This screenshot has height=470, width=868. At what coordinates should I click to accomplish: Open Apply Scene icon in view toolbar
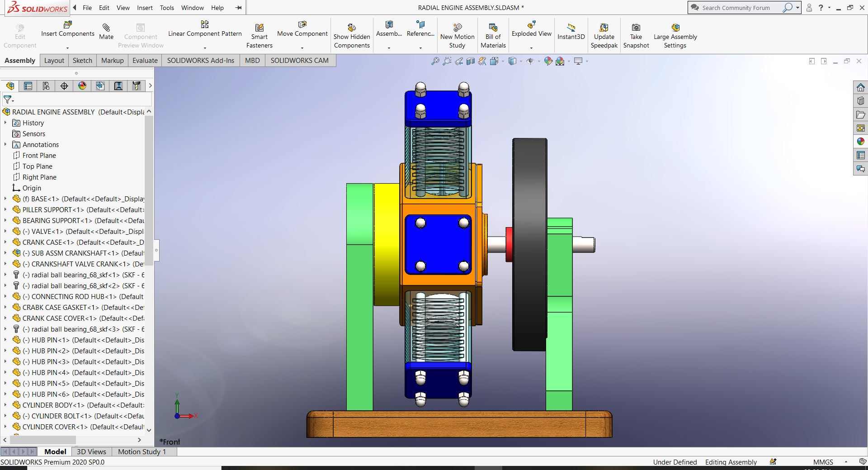pyautogui.click(x=560, y=61)
